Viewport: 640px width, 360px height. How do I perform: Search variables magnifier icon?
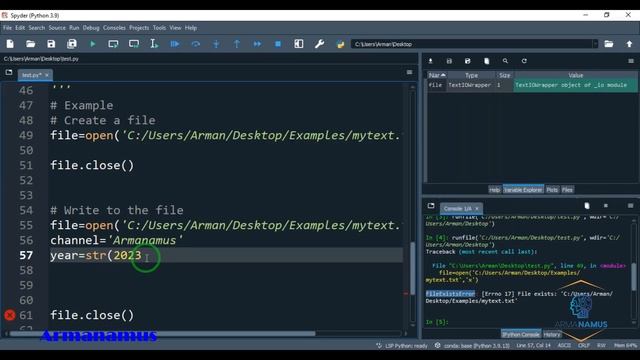[505, 61]
